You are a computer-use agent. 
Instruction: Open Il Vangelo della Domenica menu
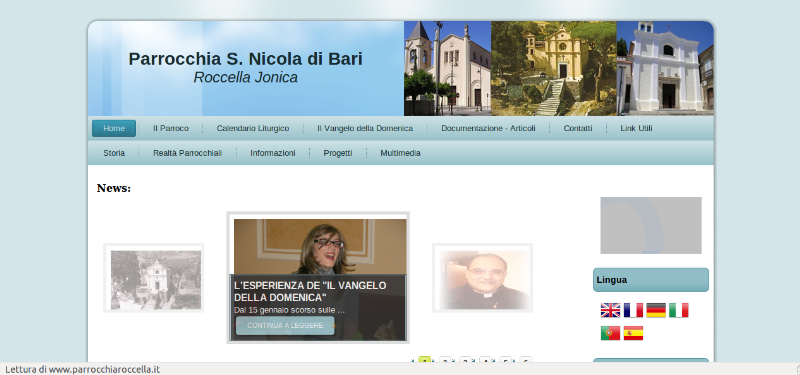365,129
